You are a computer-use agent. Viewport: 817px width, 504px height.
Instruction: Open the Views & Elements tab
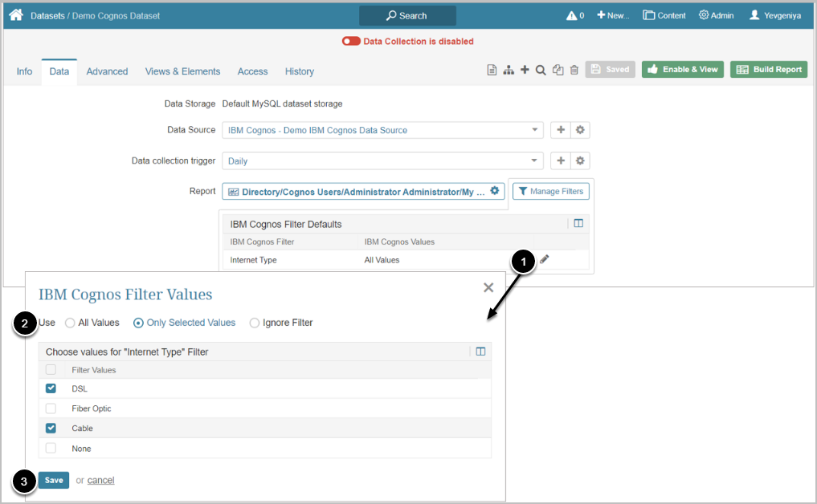(x=182, y=71)
